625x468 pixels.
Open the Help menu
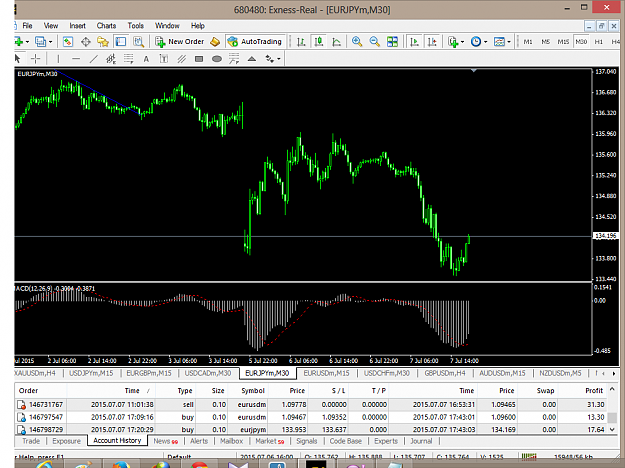click(x=198, y=26)
